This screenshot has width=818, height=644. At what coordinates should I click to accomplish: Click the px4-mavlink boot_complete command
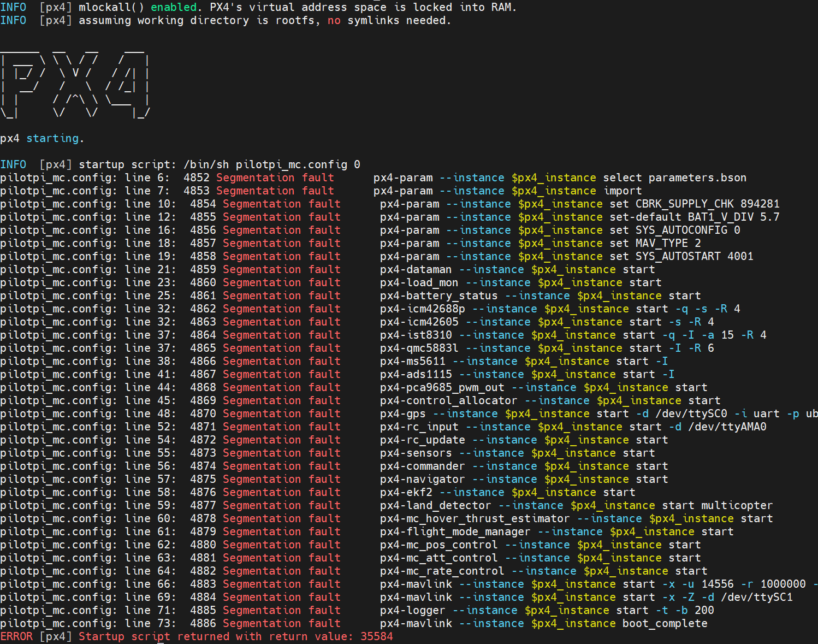(544, 623)
